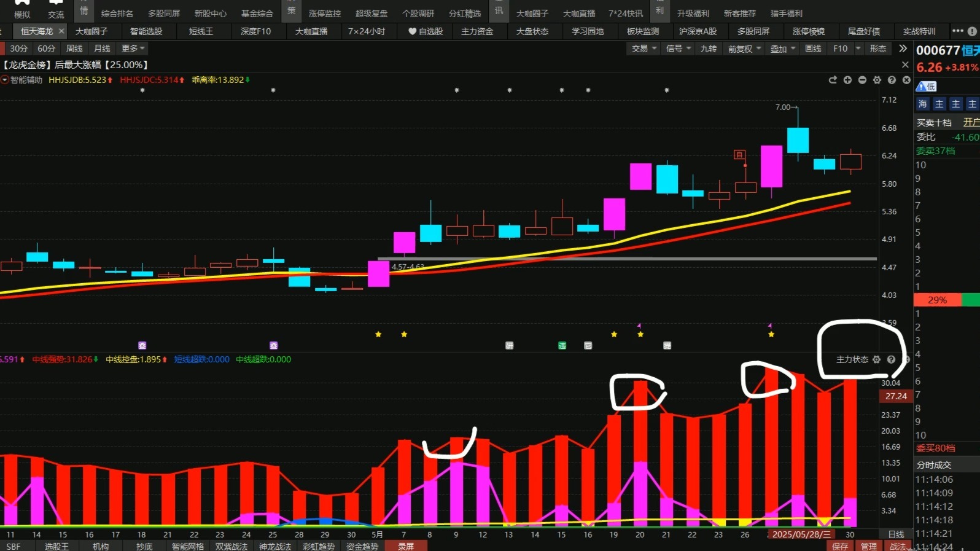
Task: Expand toolbar with double chevron icon
Action: (903, 49)
